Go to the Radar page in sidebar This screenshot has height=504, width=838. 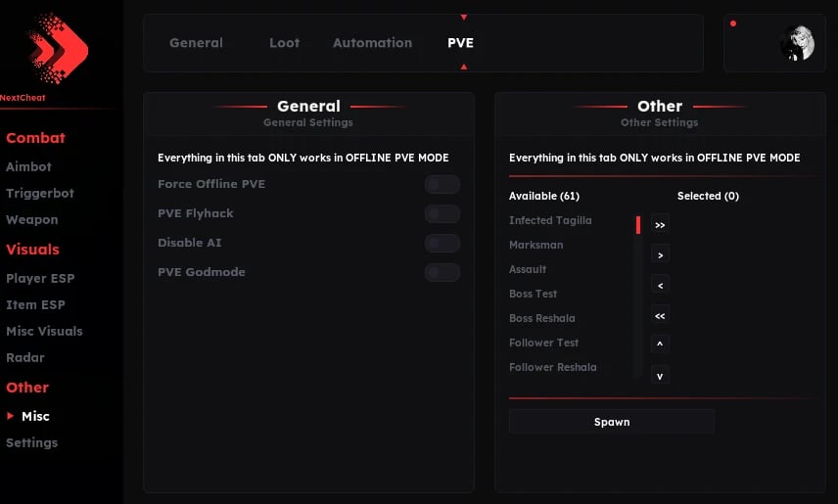[25, 358]
